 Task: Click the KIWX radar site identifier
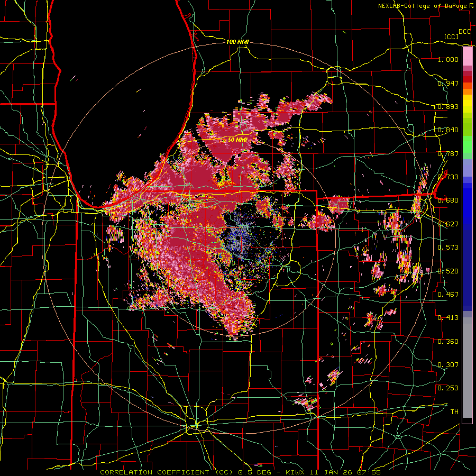coord(295,472)
